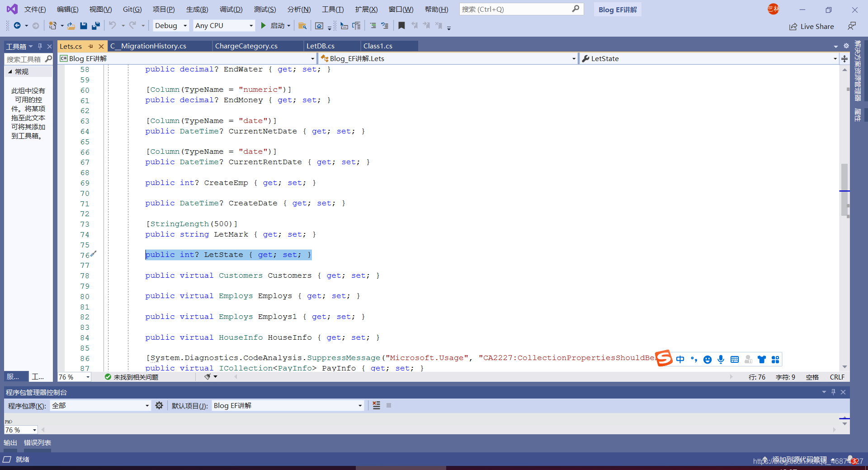868x470 pixels.
Task: Click the new project toolbar icon
Action: pos(52,26)
